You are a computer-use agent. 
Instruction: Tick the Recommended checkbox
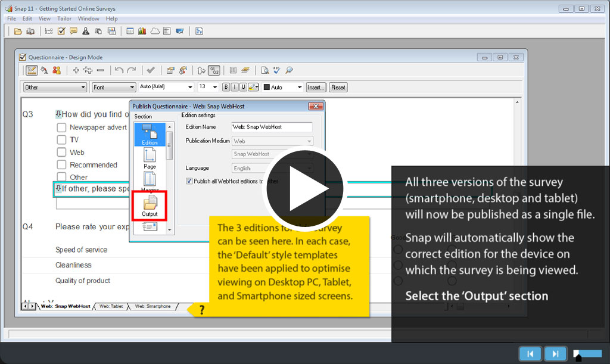(61, 164)
